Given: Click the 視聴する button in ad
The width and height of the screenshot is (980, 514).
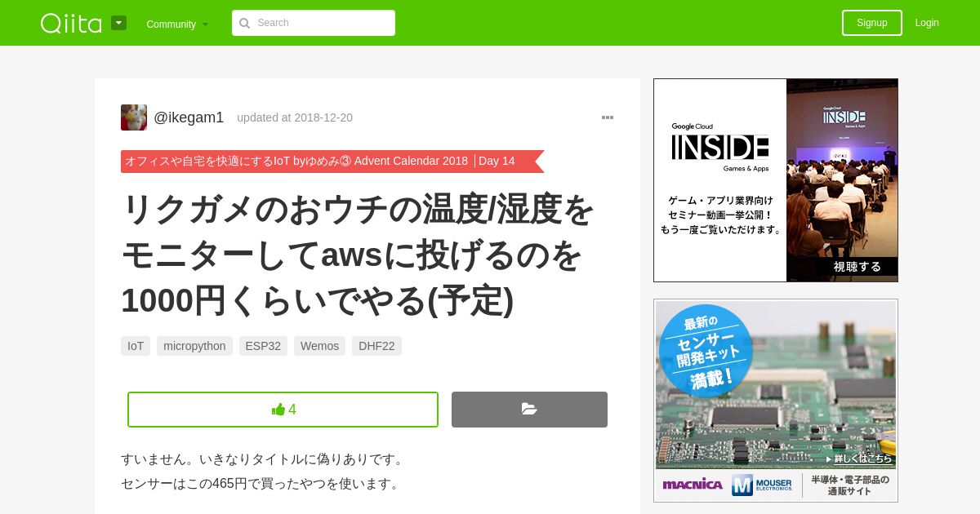Looking at the screenshot, I should pos(857,267).
